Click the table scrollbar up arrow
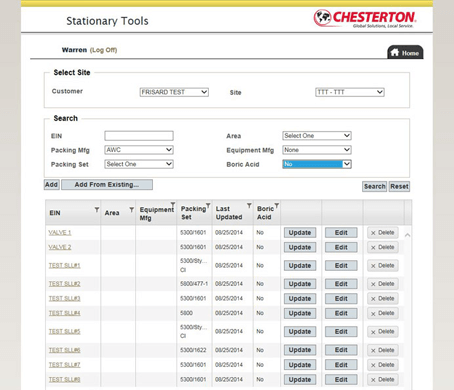The width and height of the screenshot is (454, 390). [x=407, y=235]
